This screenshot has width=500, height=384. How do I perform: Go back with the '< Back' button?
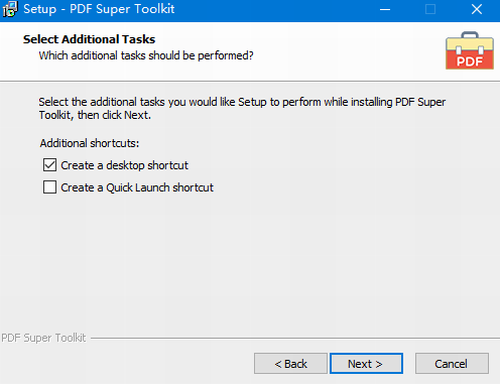coord(291,364)
